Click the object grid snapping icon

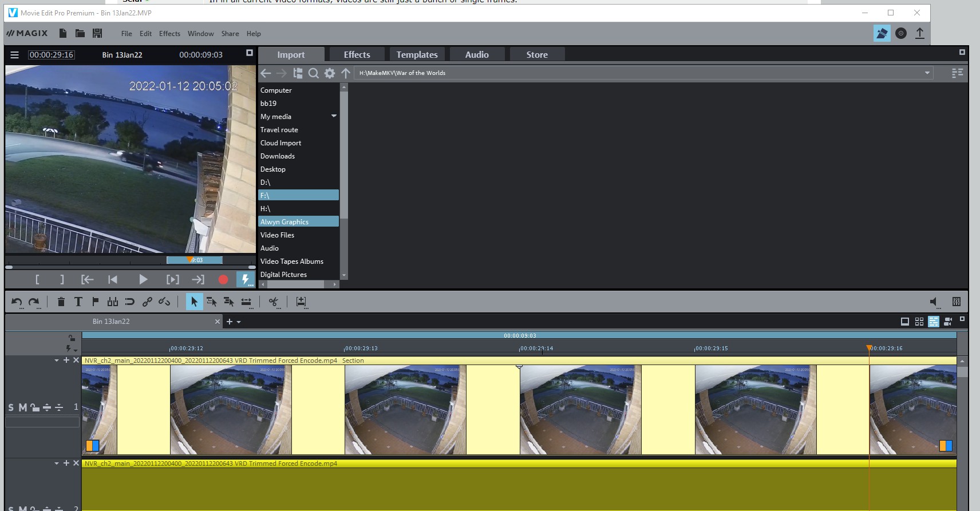tap(113, 302)
